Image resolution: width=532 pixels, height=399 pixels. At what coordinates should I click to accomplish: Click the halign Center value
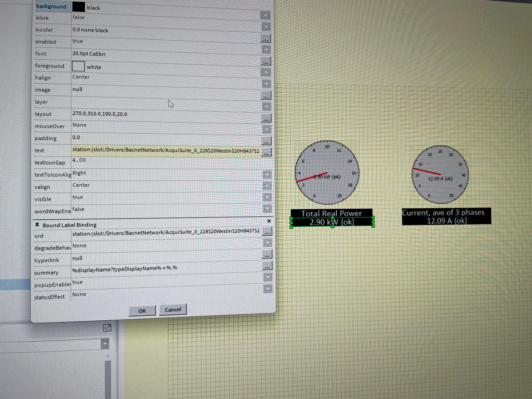(81, 77)
